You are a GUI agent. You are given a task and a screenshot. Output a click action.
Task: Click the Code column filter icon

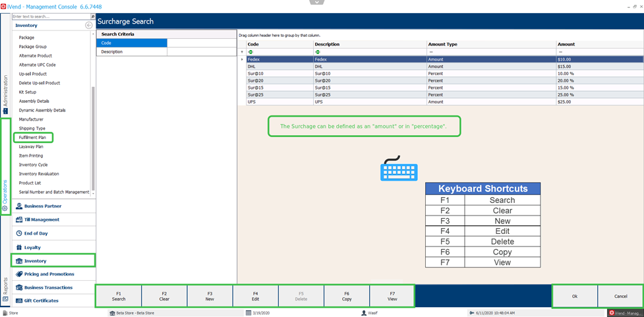(250, 52)
